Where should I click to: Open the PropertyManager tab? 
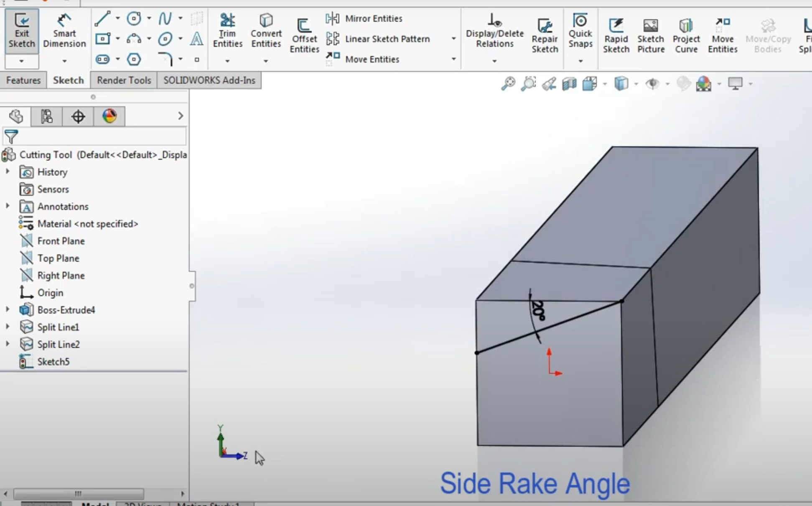(46, 116)
